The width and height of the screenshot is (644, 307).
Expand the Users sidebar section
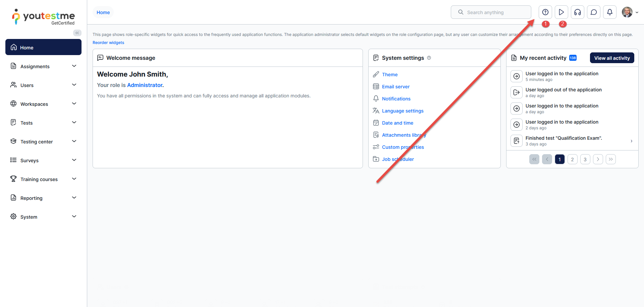(43, 85)
